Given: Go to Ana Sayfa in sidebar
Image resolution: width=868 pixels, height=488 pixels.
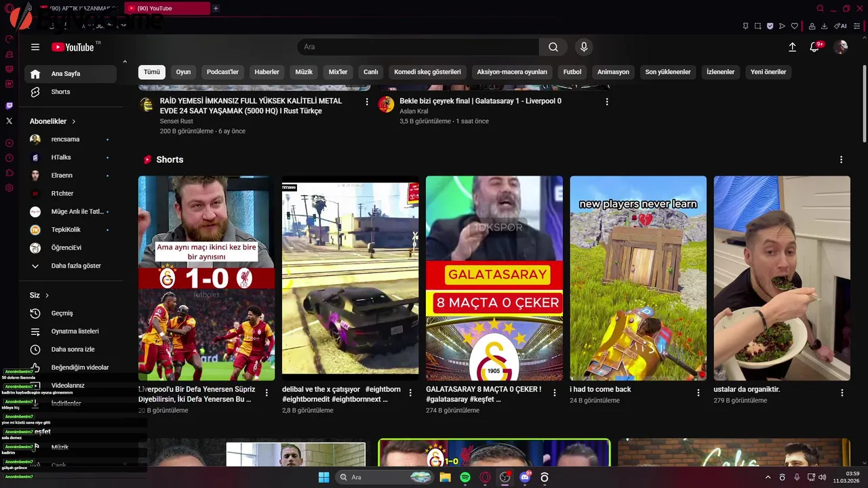Looking at the screenshot, I should pos(71,74).
